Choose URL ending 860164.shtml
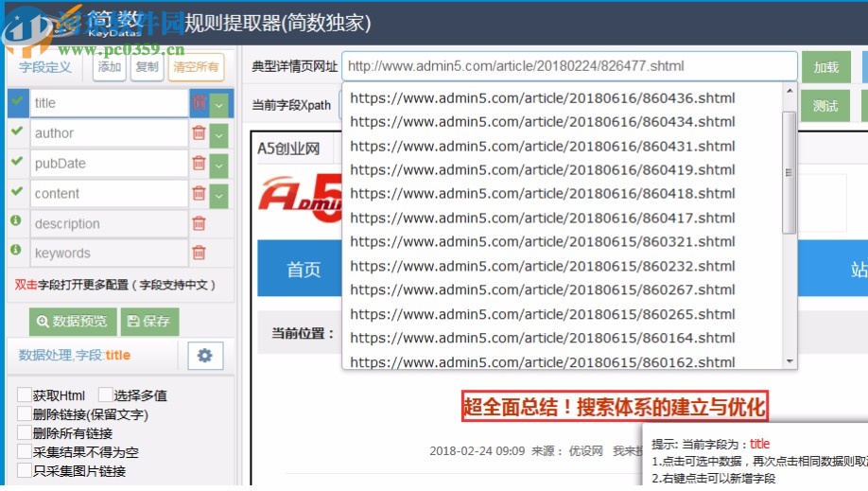 [x=543, y=338]
